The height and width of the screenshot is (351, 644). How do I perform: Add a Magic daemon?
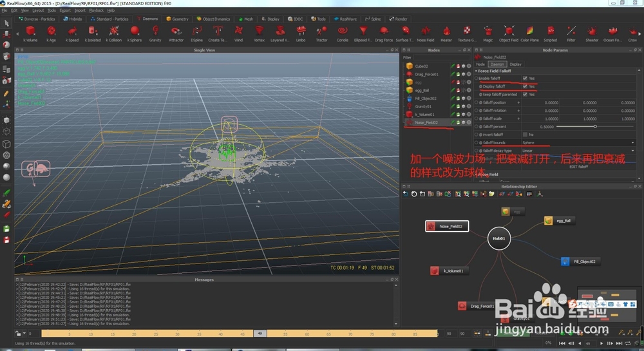coord(488,34)
